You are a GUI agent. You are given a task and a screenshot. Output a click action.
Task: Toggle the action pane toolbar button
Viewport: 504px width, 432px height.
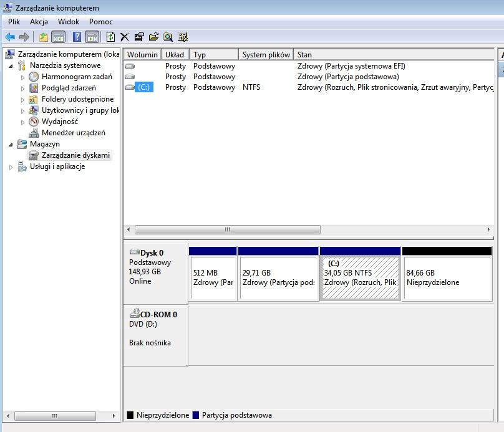92,37
